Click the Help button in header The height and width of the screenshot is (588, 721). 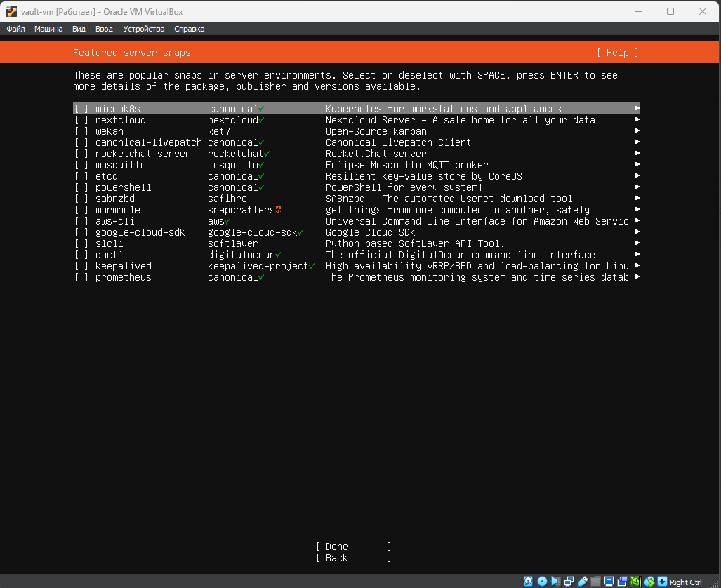[x=618, y=53]
